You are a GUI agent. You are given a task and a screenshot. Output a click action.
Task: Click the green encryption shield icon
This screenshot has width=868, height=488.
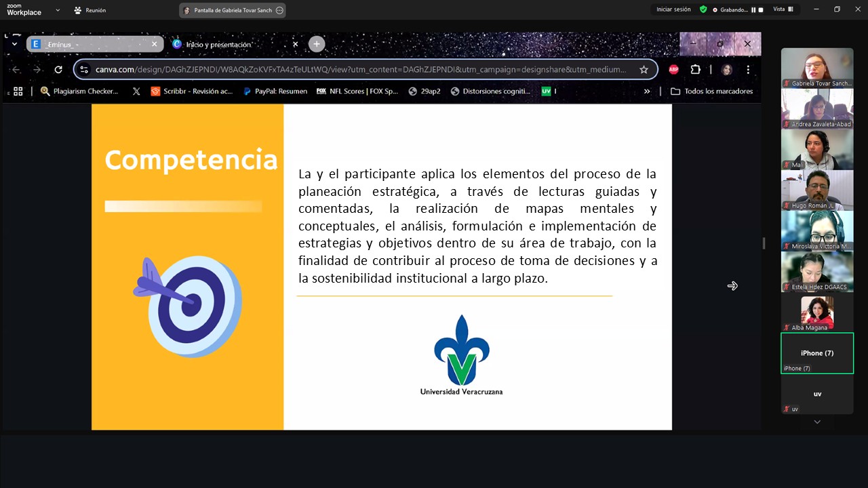click(703, 9)
